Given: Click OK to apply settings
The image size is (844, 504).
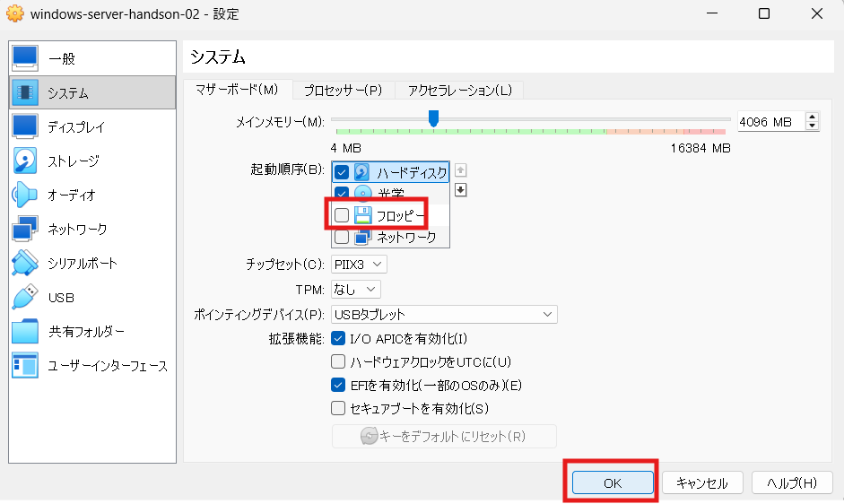Looking at the screenshot, I should 613,482.
